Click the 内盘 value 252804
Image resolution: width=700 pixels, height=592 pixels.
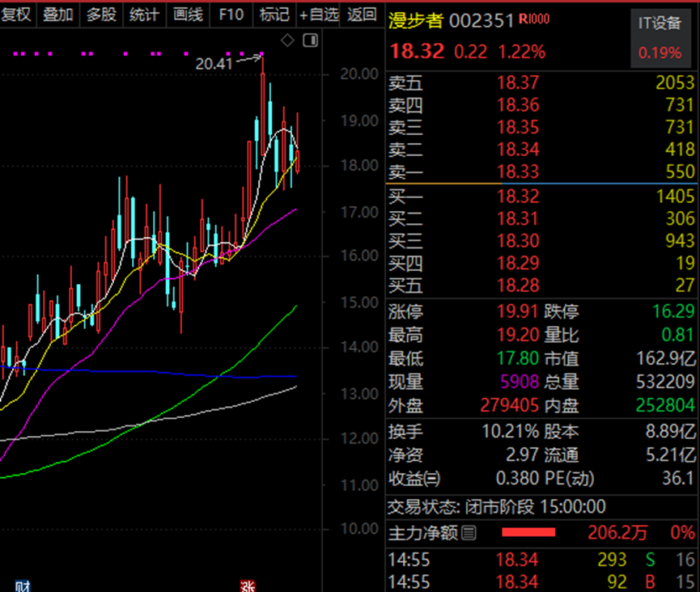coord(665,405)
